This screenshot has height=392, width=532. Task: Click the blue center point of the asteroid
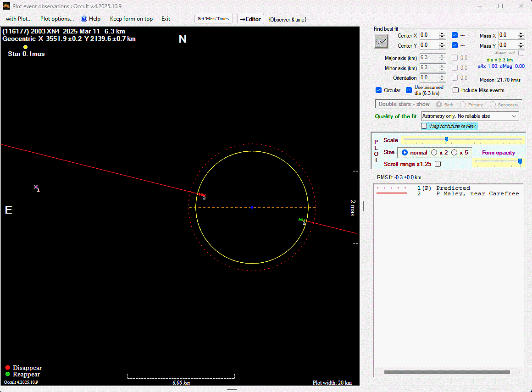(x=252, y=207)
